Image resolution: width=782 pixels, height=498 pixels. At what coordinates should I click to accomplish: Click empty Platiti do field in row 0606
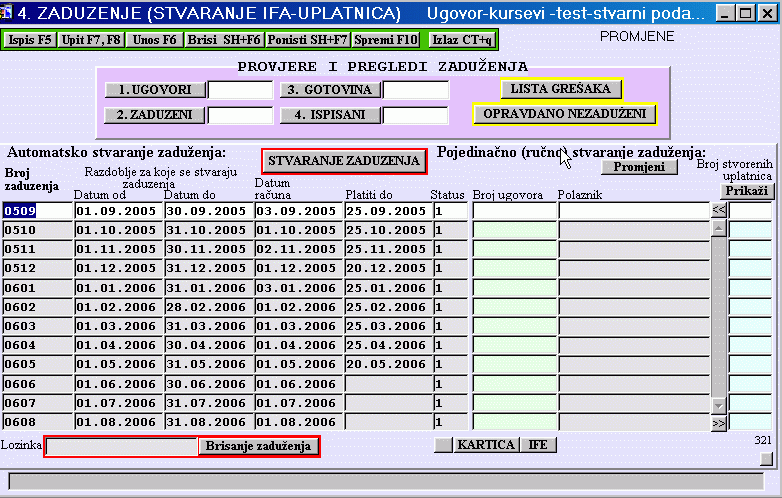coord(388,384)
